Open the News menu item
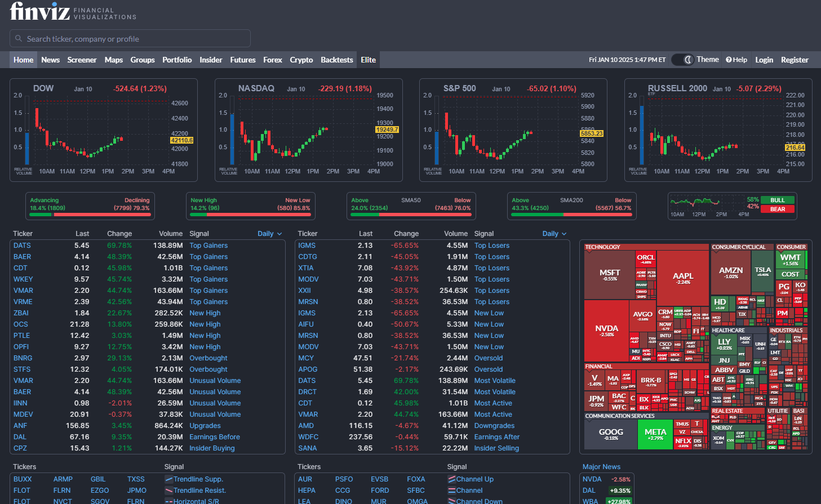 (x=50, y=60)
